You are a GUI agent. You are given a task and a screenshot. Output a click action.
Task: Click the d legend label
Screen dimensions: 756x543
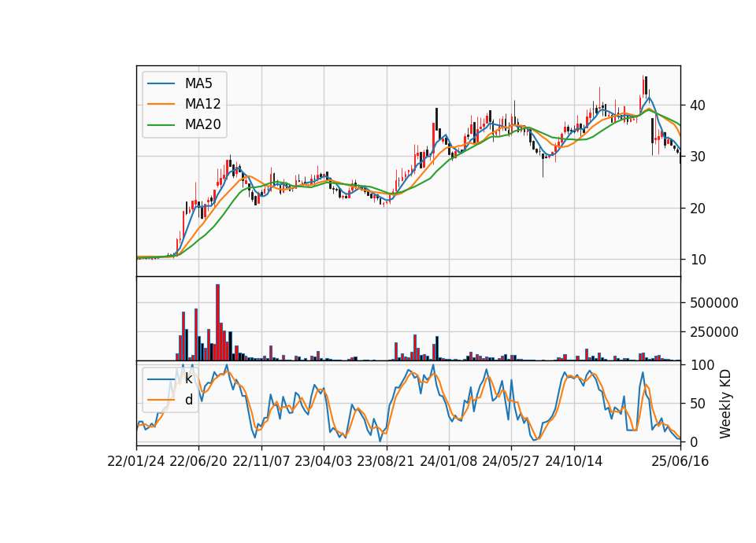[x=189, y=400]
